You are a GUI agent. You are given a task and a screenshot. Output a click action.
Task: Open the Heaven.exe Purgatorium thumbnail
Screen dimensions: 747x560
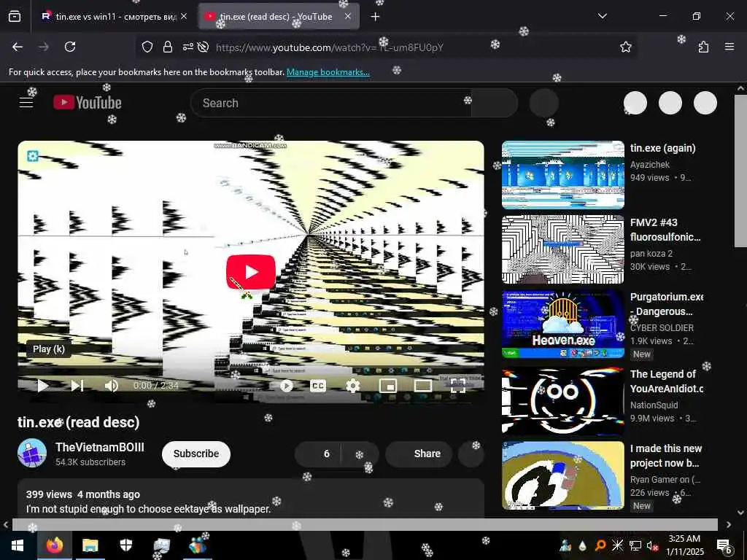(x=562, y=324)
